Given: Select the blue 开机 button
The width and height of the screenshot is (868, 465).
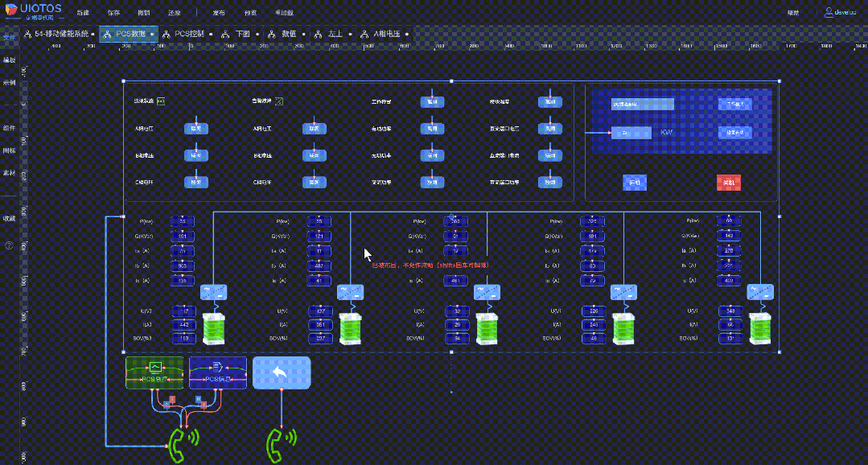Looking at the screenshot, I should (635, 182).
